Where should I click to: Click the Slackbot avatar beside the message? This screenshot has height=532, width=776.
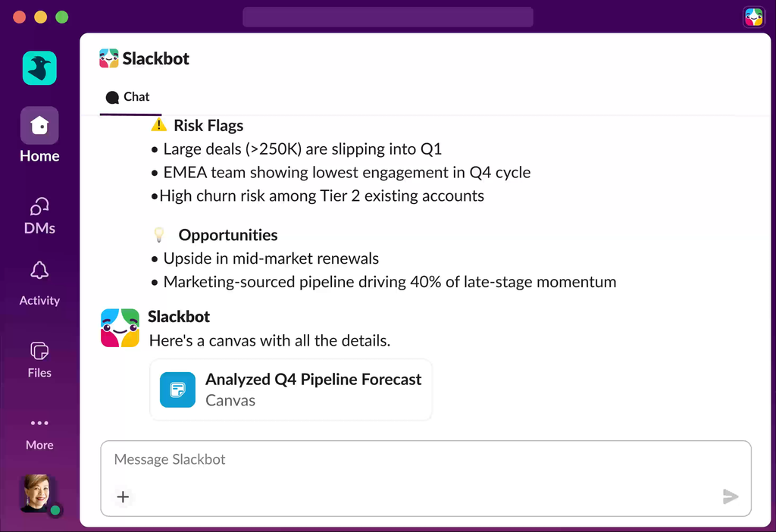(x=120, y=327)
